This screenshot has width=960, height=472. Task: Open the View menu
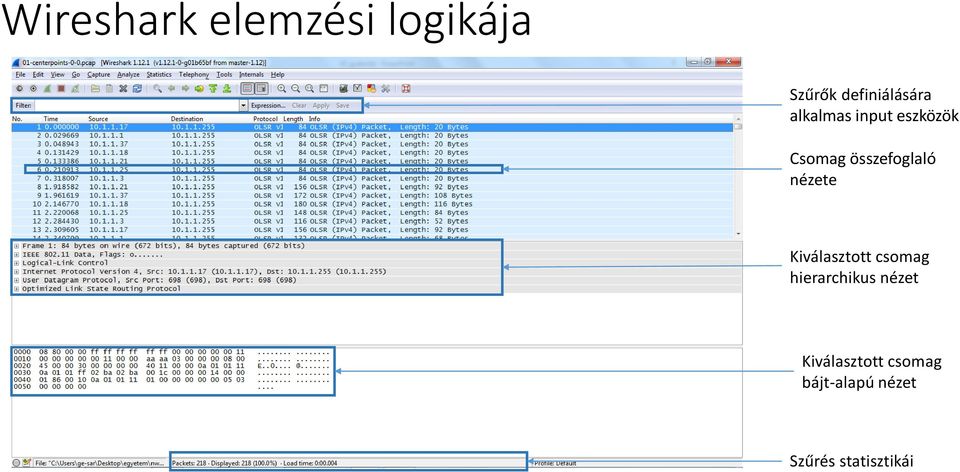click(58, 75)
